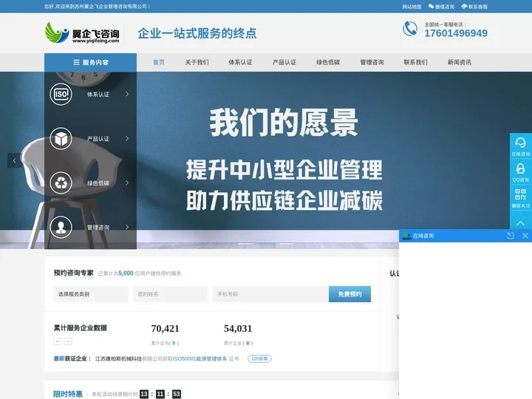
Task: Open 网站地图 in the top bar
Action: [x=412, y=7]
